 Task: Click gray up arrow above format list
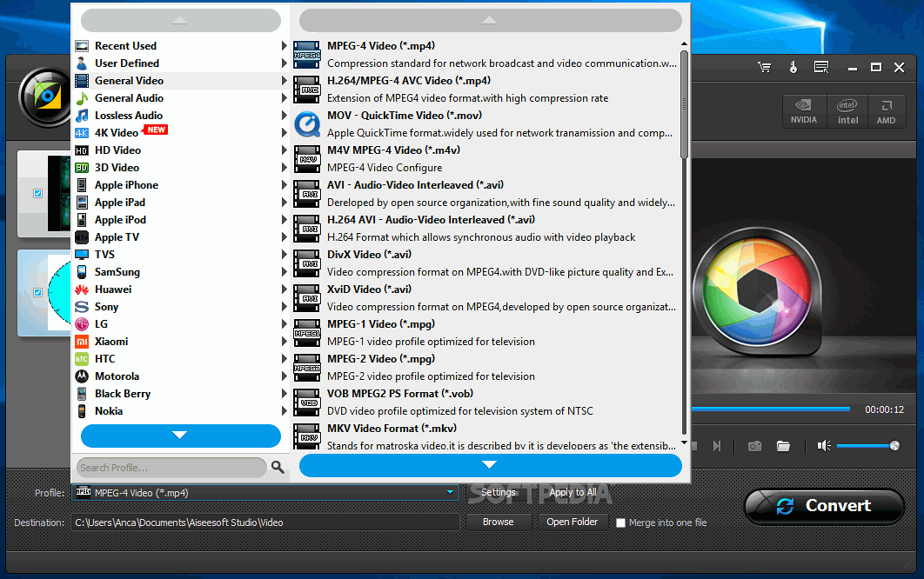pos(491,20)
